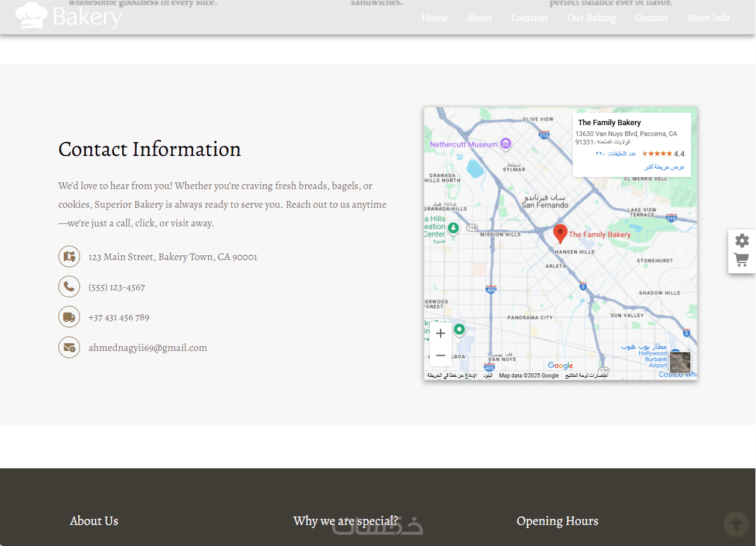756x546 pixels.
Task: Click the delivery truck icon
Action: point(69,317)
